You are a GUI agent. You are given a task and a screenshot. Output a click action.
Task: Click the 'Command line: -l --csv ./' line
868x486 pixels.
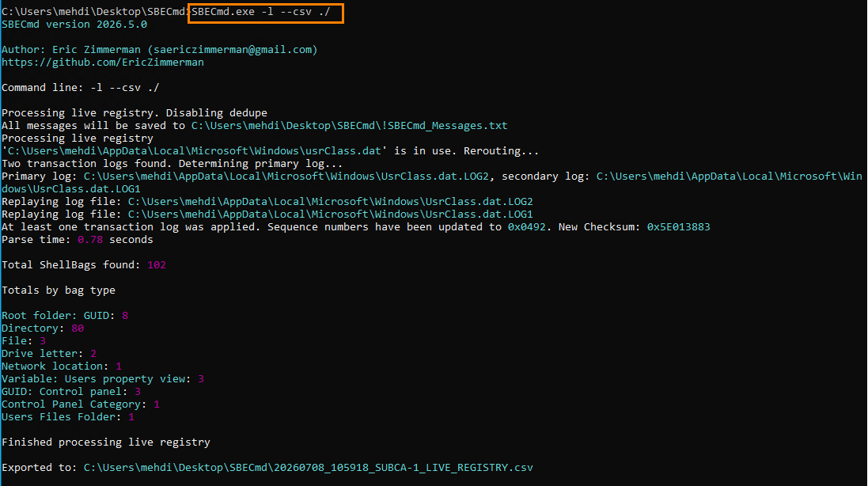[x=80, y=88]
